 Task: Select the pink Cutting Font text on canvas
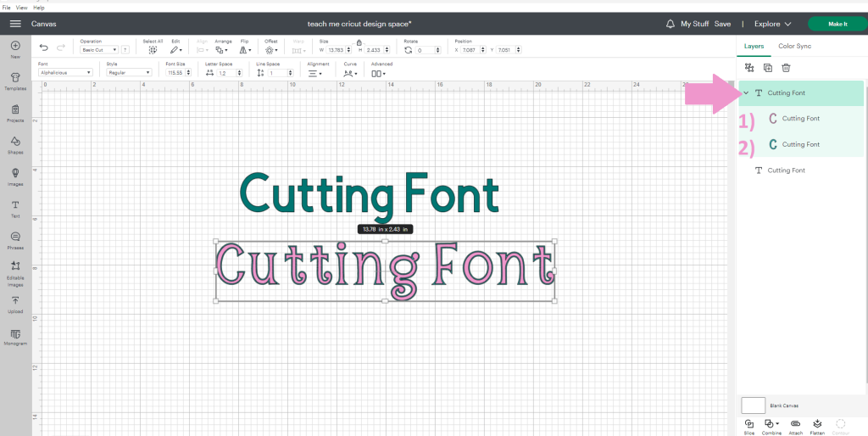coord(386,271)
